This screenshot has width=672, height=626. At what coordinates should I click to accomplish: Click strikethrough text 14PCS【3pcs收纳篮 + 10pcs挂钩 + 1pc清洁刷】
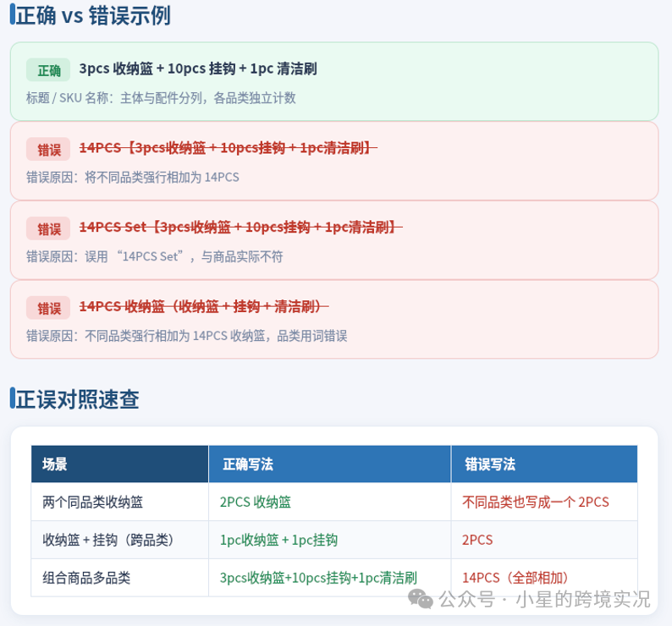228,148
